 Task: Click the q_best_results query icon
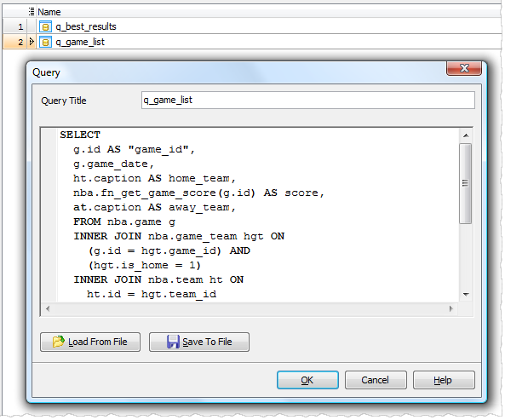45,26
